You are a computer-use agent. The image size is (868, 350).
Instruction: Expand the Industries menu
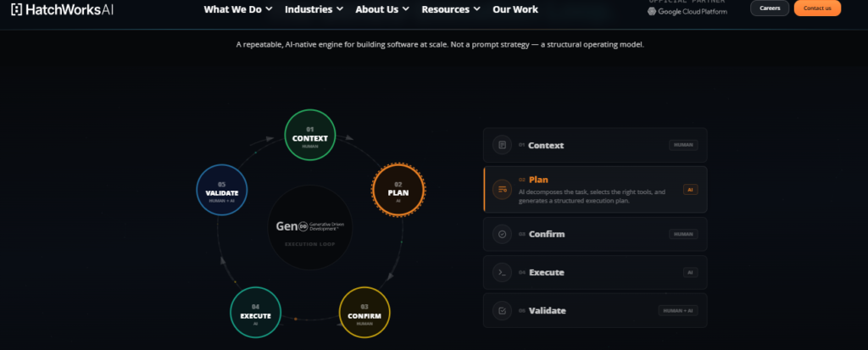click(314, 9)
